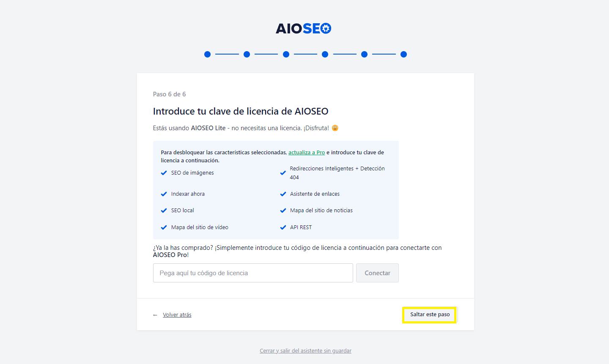609x364 pixels.
Task: Click checkmark beside Mapa del sitio de noticias
Action: point(283,211)
